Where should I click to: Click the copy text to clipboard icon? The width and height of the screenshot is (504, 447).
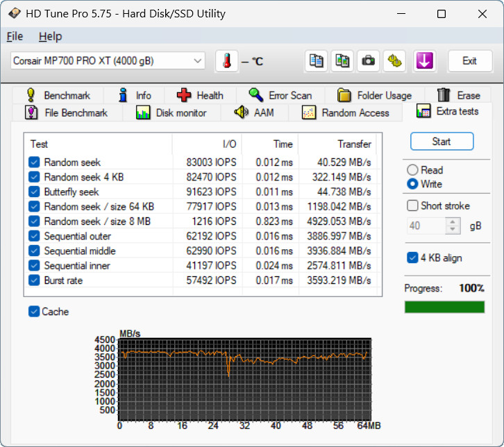[316, 61]
